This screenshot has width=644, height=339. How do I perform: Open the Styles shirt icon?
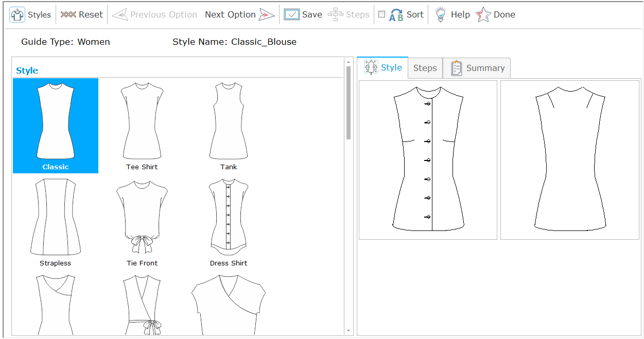pyautogui.click(x=18, y=14)
